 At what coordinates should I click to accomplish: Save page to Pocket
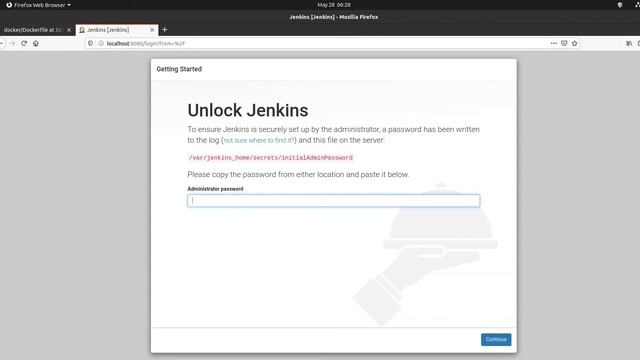[x=564, y=43]
